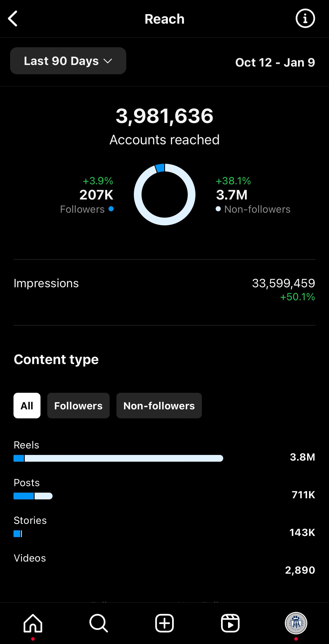Select the Followers content filter
Viewport: 329px width, 644px height.
78,405
